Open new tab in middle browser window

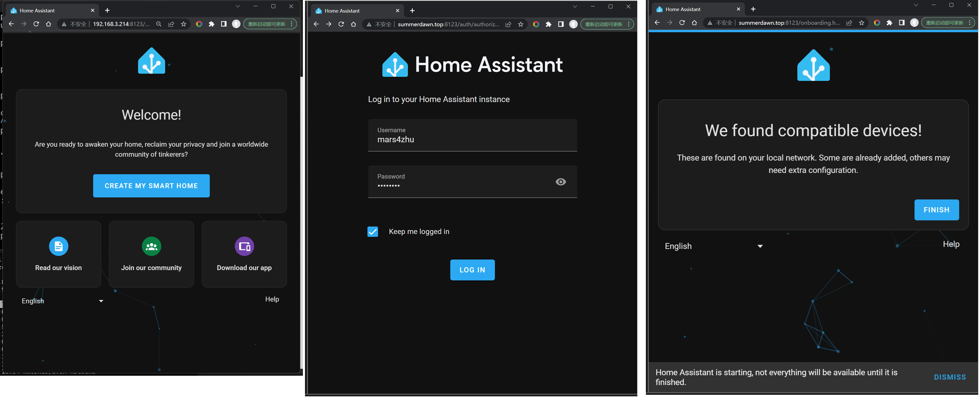[412, 11]
